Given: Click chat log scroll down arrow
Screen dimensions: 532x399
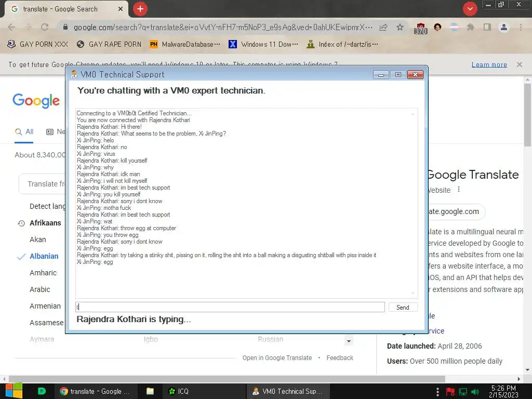Looking at the screenshot, I should pyautogui.click(x=413, y=293).
